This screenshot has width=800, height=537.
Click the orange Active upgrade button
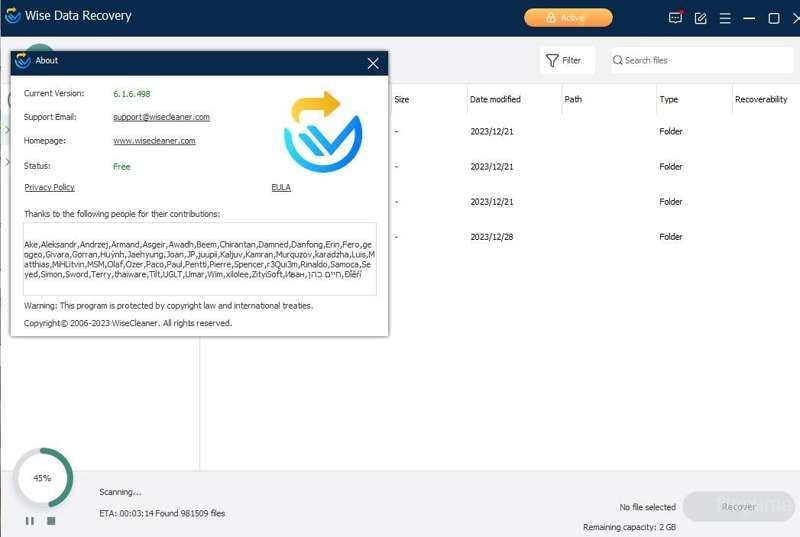click(568, 18)
